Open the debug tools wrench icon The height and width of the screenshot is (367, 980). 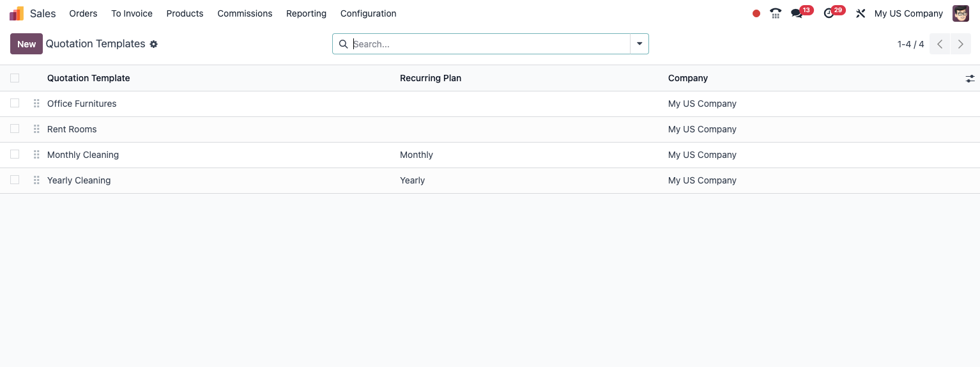click(x=861, y=13)
